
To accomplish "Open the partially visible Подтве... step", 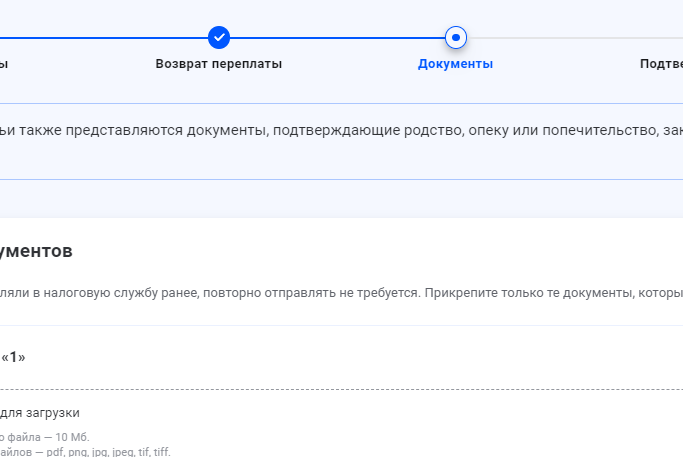I will pos(660,64).
